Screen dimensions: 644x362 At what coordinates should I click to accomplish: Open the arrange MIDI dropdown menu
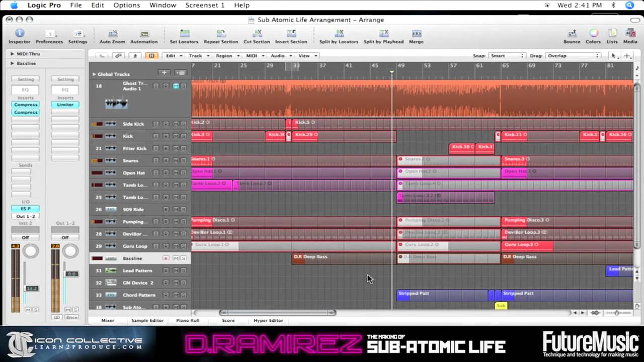(254, 56)
